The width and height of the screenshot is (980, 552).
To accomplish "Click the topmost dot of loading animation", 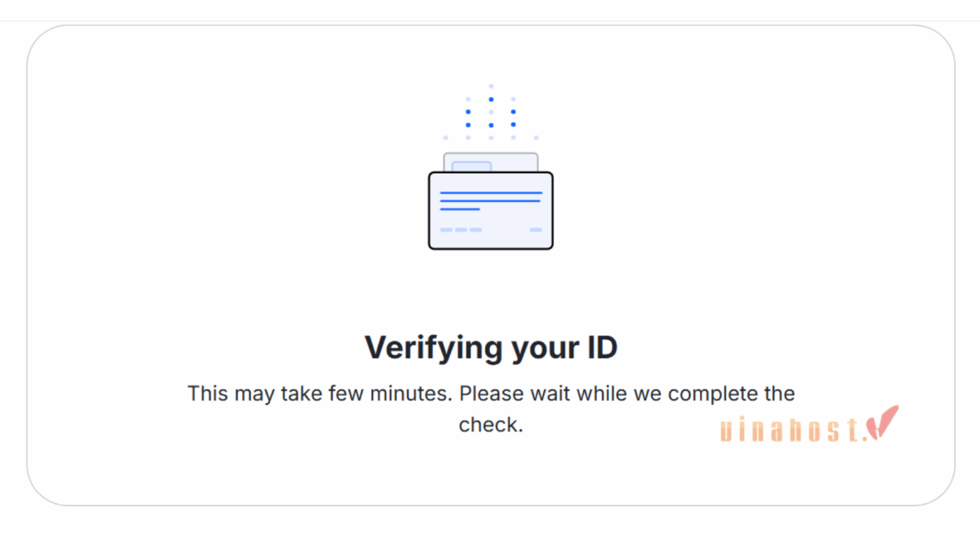I will 491,86.
